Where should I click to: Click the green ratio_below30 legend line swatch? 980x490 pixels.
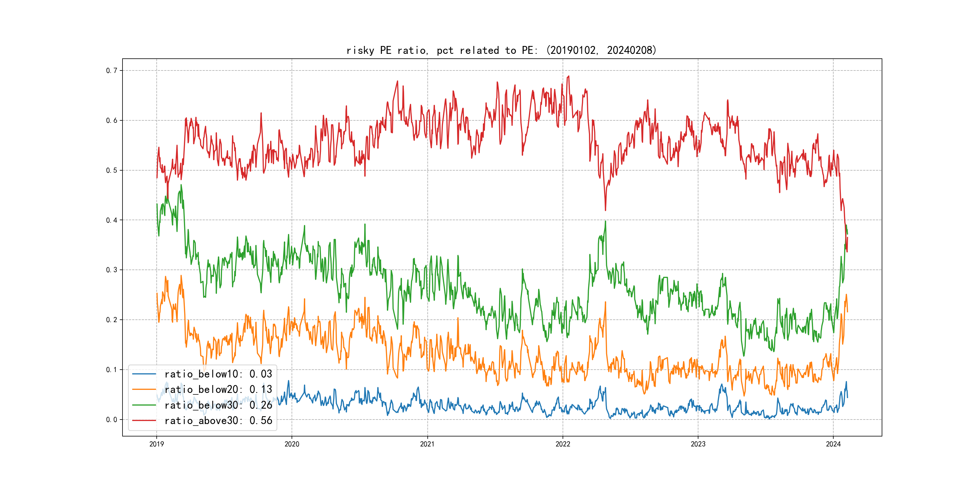tap(144, 405)
